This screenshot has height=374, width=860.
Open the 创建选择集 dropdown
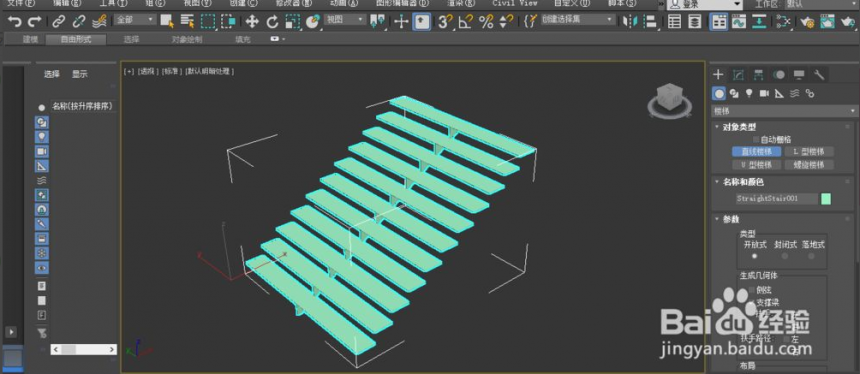(x=578, y=20)
